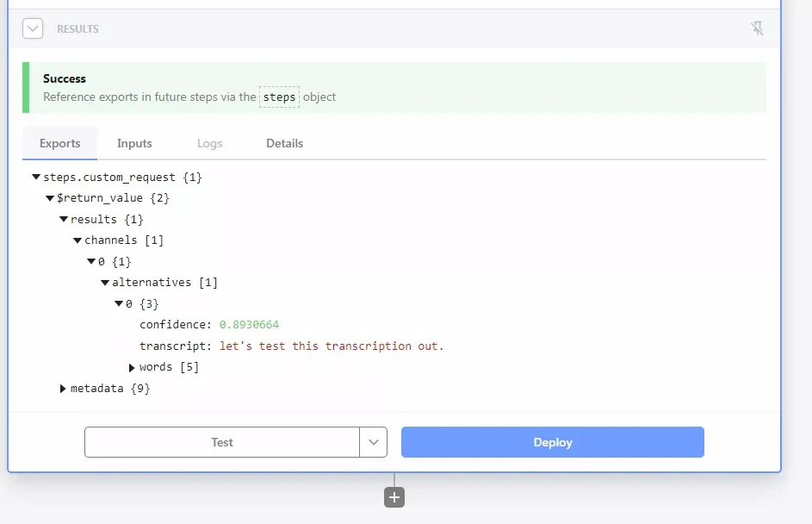The height and width of the screenshot is (524, 812).
Task: Collapse the alternatives [1] node
Action: pos(105,283)
